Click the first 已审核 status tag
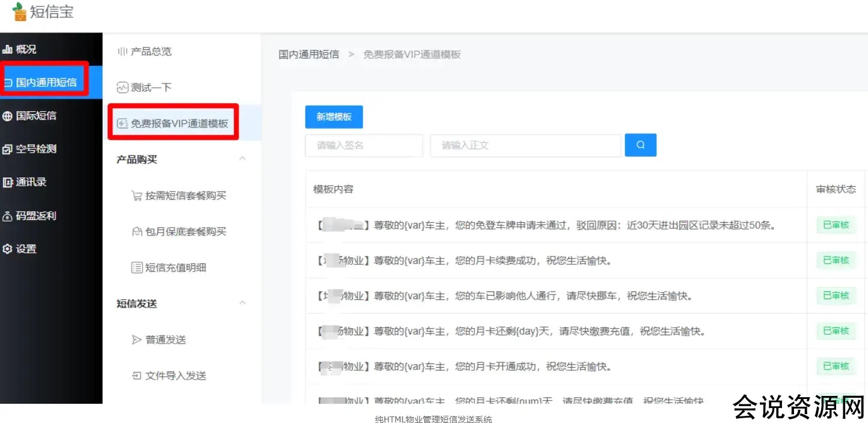The image size is (868, 423). pos(836,225)
